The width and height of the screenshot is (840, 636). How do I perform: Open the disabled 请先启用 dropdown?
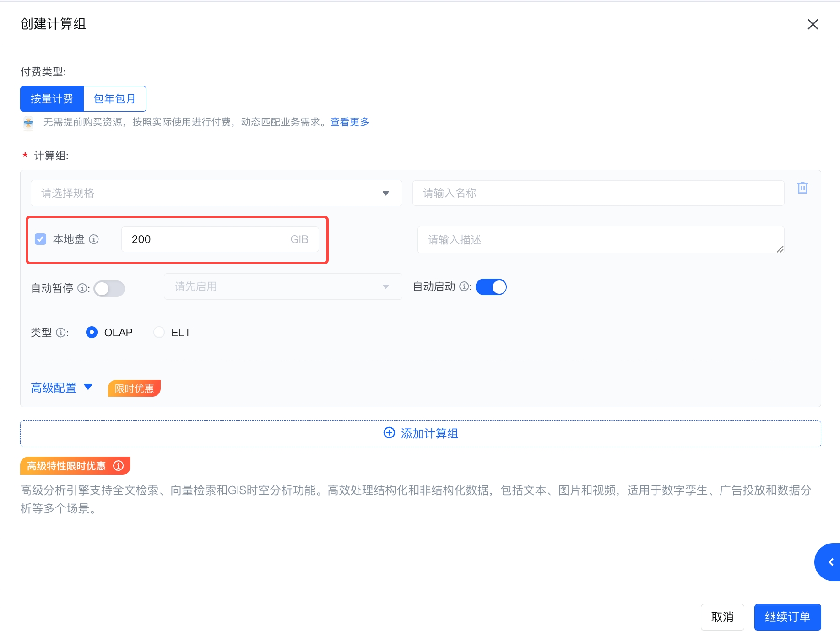point(283,286)
